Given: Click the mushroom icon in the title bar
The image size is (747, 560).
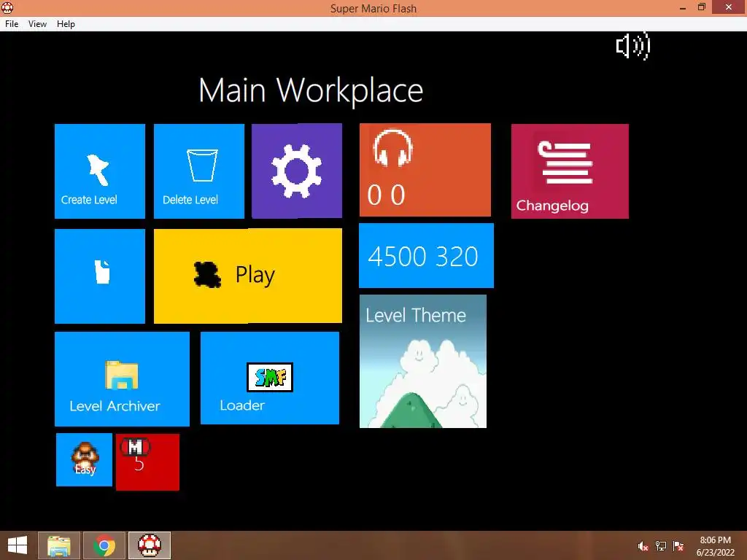Looking at the screenshot, I should click(x=7, y=7).
